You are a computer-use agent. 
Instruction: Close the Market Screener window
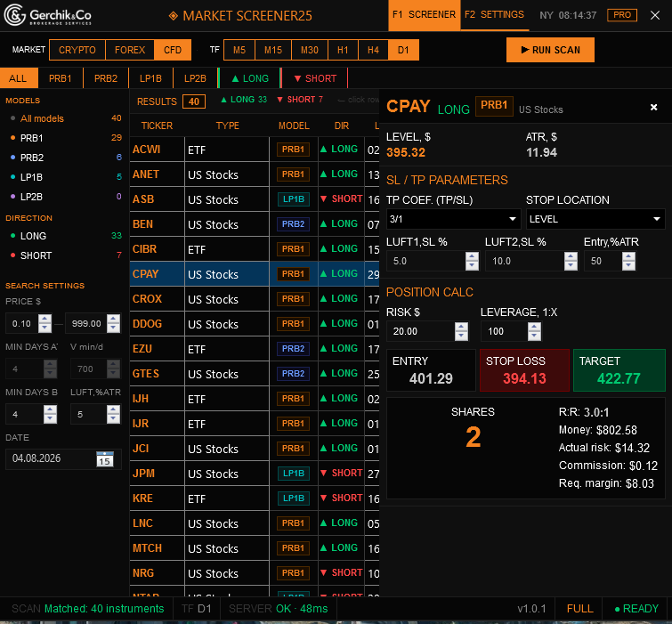[654, 15]
